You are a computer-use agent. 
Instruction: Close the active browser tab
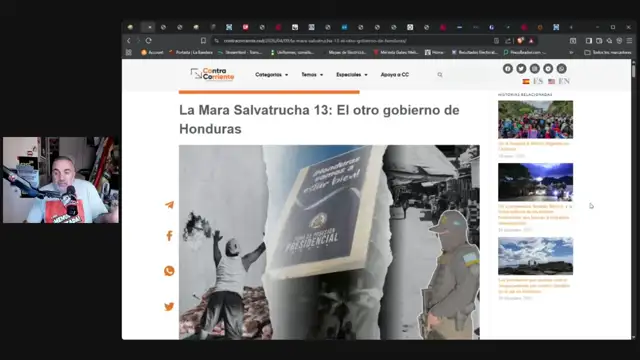(x=150, y=27)
